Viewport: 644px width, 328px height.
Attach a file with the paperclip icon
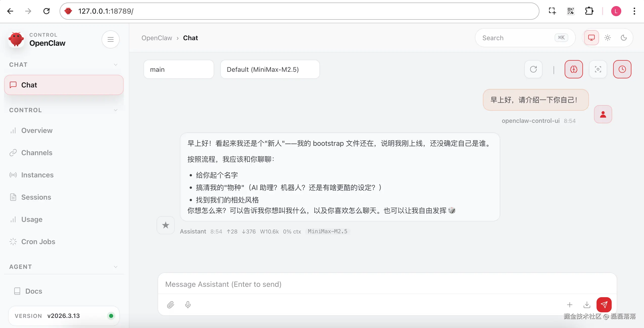(x=170, y=305)
